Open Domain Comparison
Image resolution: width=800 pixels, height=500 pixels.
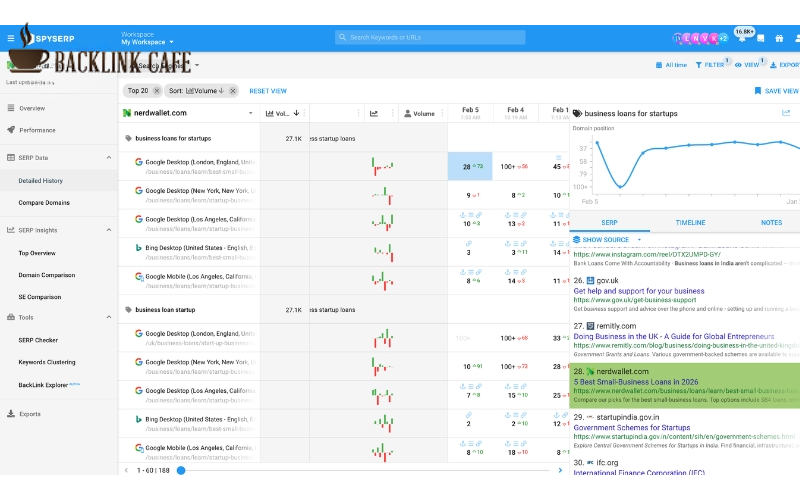[x=46, y=275]
